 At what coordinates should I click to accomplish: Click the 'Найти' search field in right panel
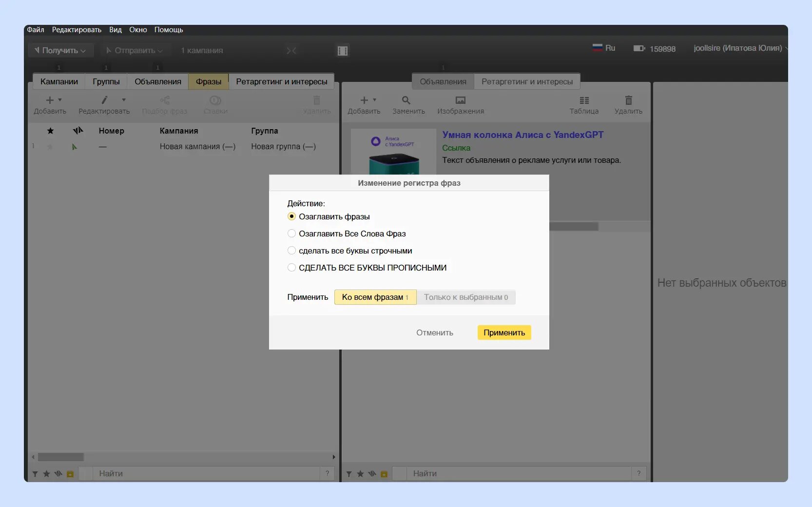(520, 473)
